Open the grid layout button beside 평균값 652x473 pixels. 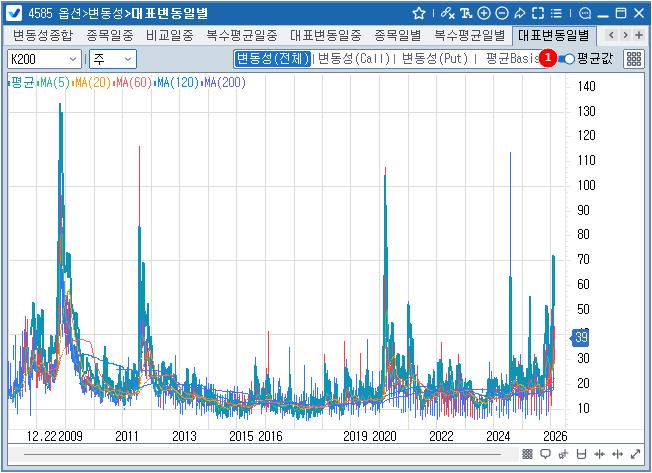coord(634,59)
